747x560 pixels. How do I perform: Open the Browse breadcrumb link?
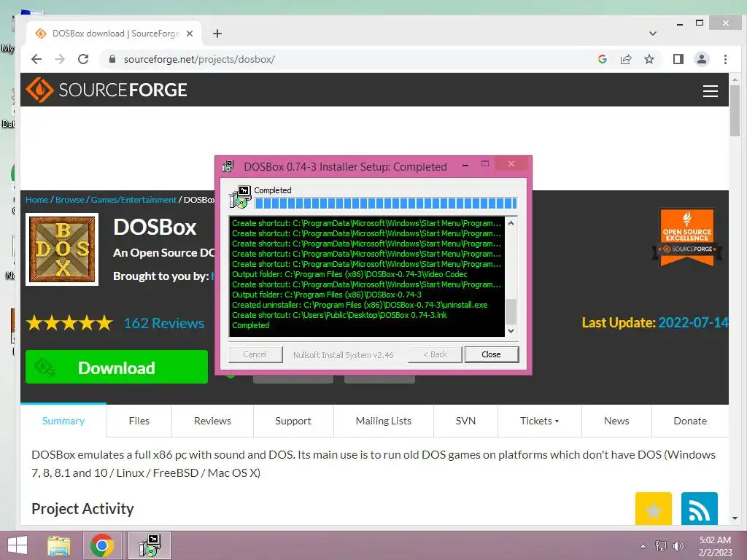click(69, 200)
